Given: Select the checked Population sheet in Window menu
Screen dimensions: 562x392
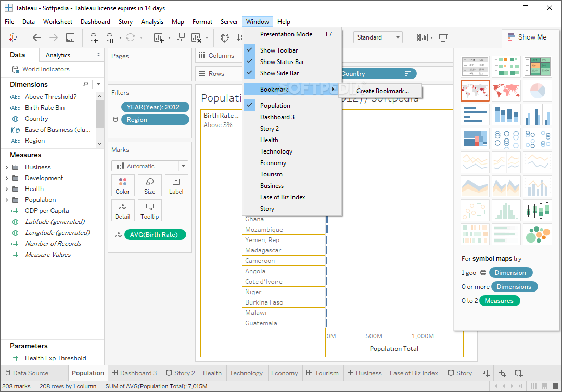Looking at the screenshot, I should tap(292, 106).
